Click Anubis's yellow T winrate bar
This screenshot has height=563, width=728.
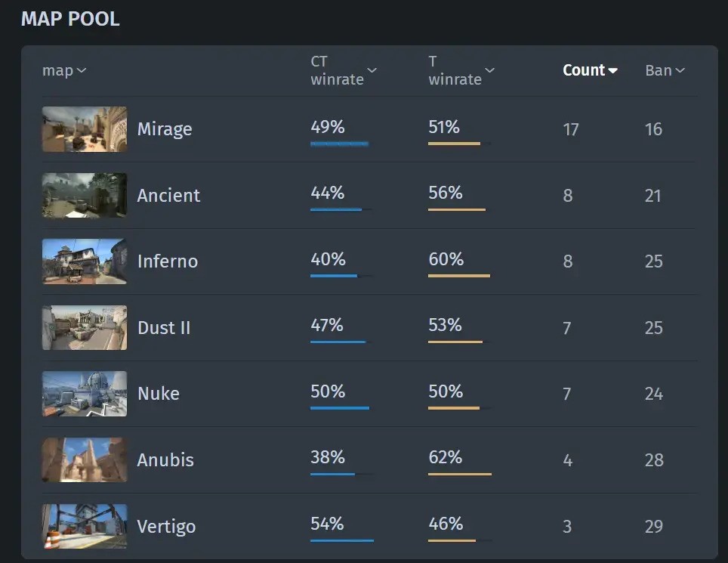(459, 474)
